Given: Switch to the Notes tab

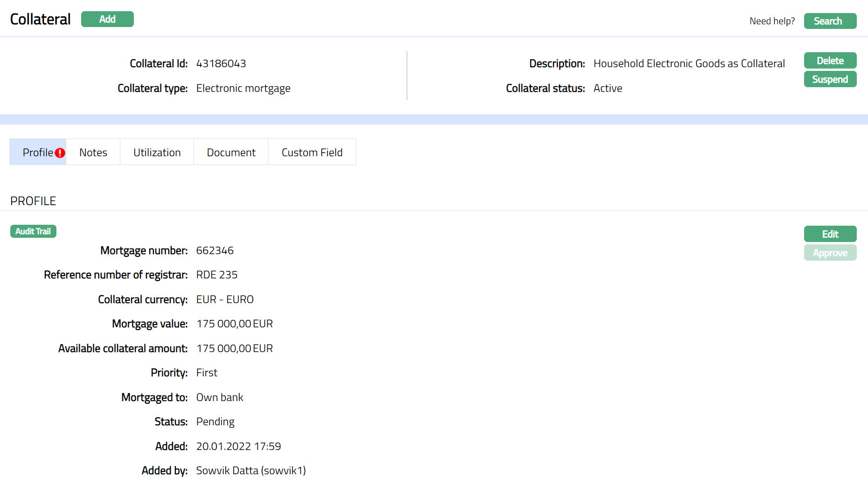Looking at the screenshot, I should coord(93,152).
